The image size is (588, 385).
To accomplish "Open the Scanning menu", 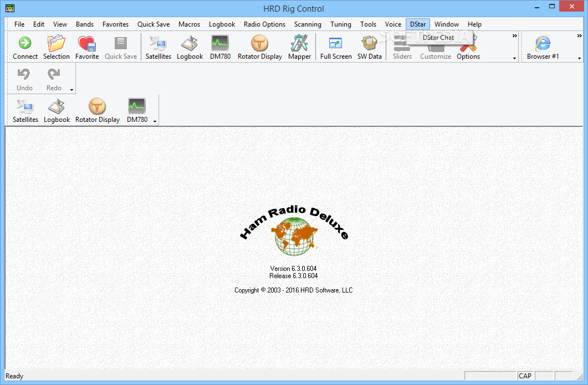I will [x=308, y=24].
